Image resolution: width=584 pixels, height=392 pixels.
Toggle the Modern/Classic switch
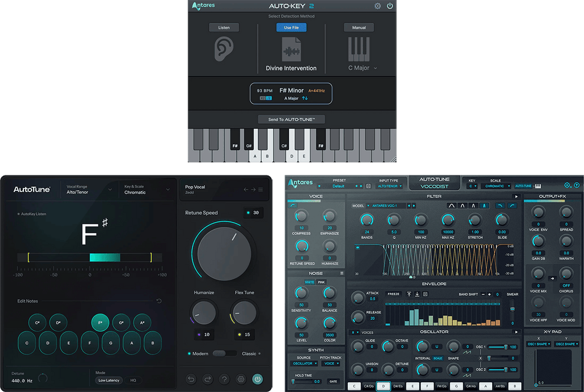click(224, 353)
